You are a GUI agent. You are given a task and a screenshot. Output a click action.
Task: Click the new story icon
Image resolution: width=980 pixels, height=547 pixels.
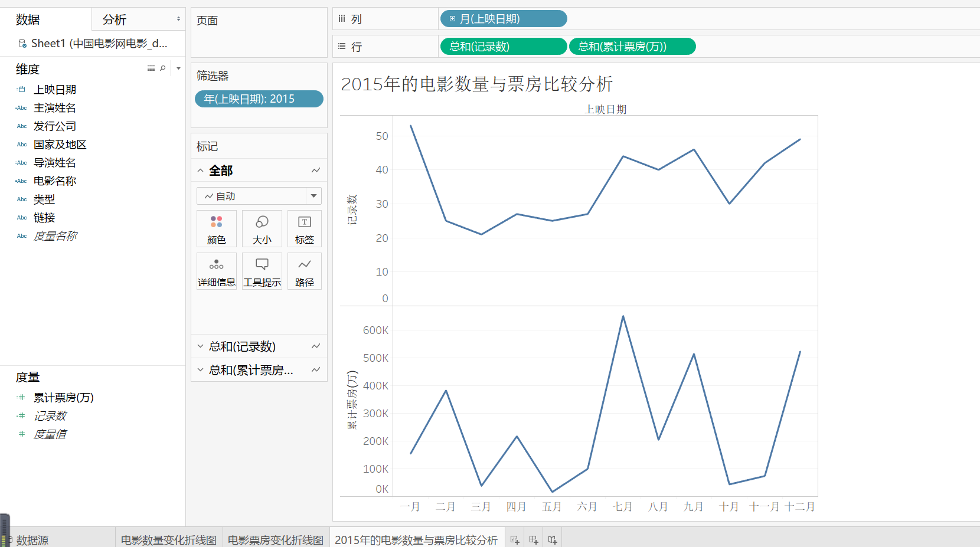(553, 540)
